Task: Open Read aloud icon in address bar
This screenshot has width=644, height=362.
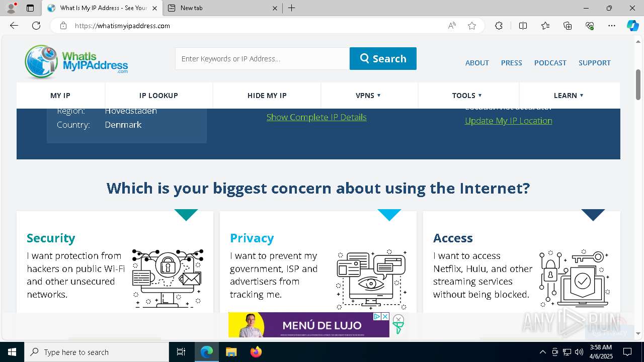Action: pos(452,26)
